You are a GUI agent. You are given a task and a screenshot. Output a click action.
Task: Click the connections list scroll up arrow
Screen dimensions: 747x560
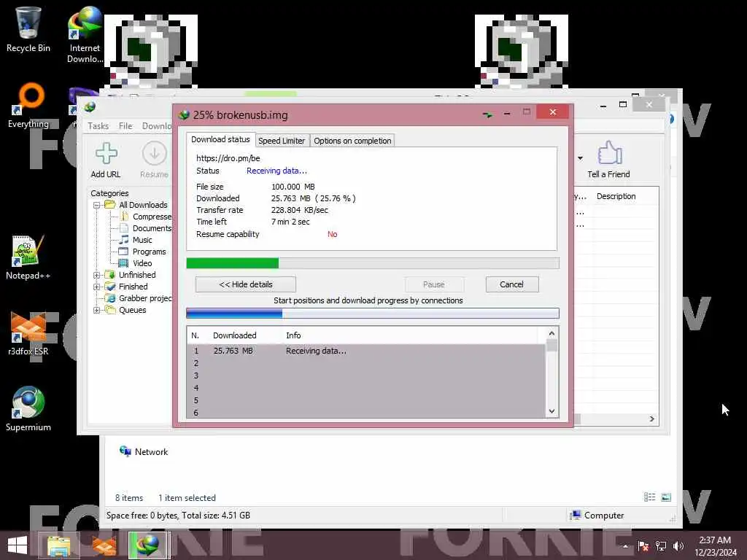click(x=551, y=333)
